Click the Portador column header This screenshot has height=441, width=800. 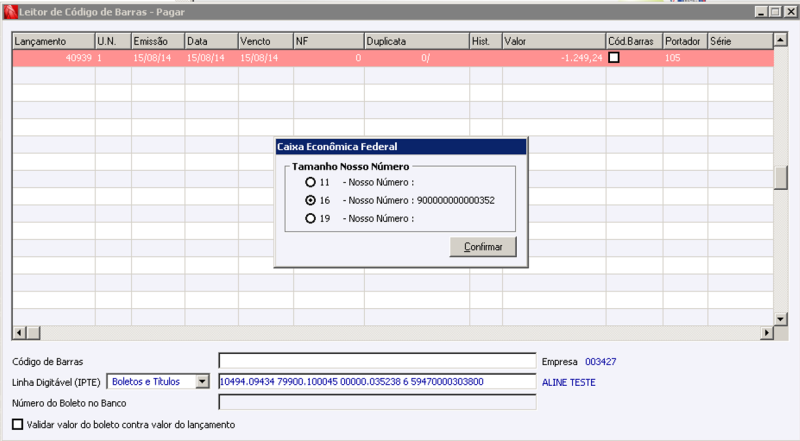point(685,41)
